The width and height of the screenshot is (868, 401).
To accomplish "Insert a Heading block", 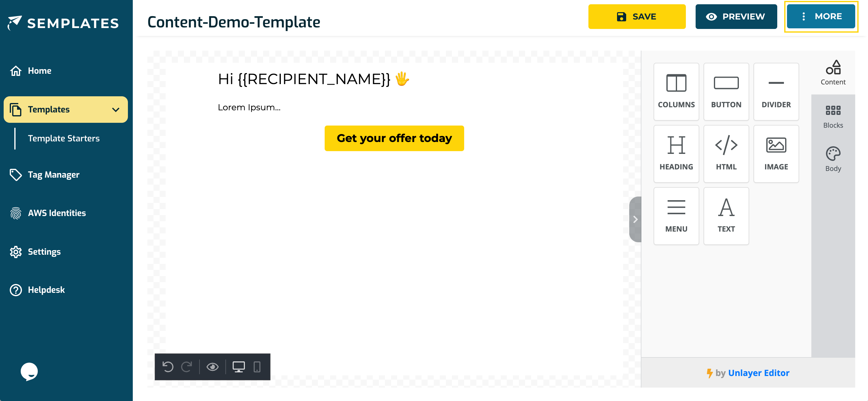I will (676, 154).
